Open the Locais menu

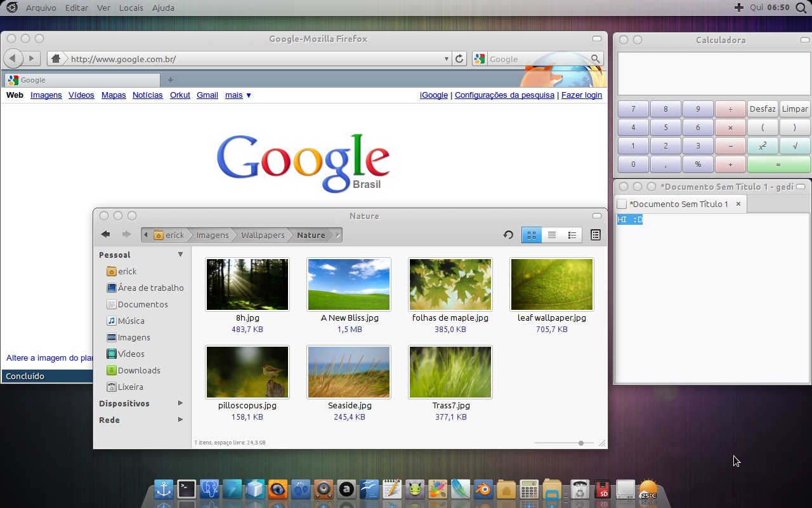click(131, 8)
